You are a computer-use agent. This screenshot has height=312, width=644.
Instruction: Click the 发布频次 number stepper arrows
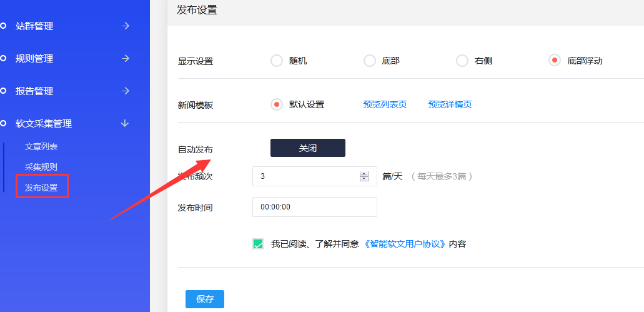tap(364, 176)
